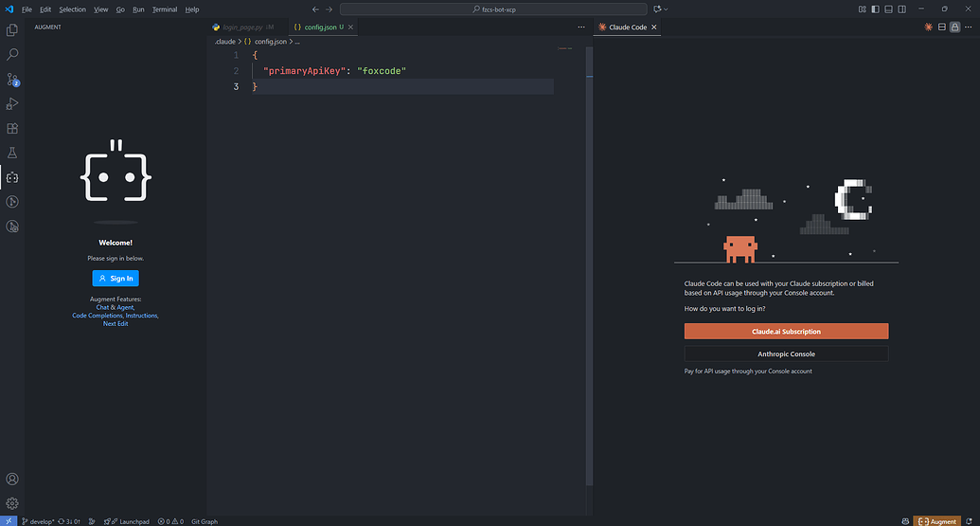Image resolution: width=980 pixels, height=526 pixels.
Task: Click Augment button in status bar
Action: (936, 521)
